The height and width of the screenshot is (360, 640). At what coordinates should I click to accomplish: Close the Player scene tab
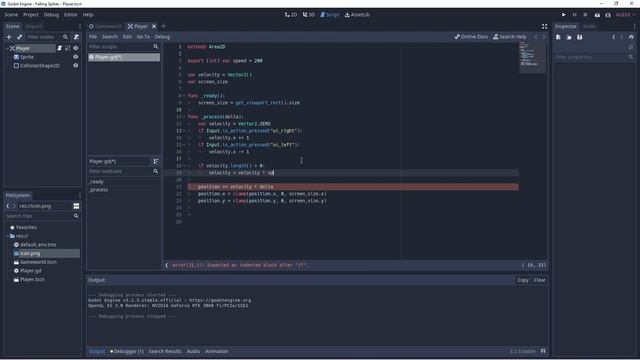pos(154,26)
